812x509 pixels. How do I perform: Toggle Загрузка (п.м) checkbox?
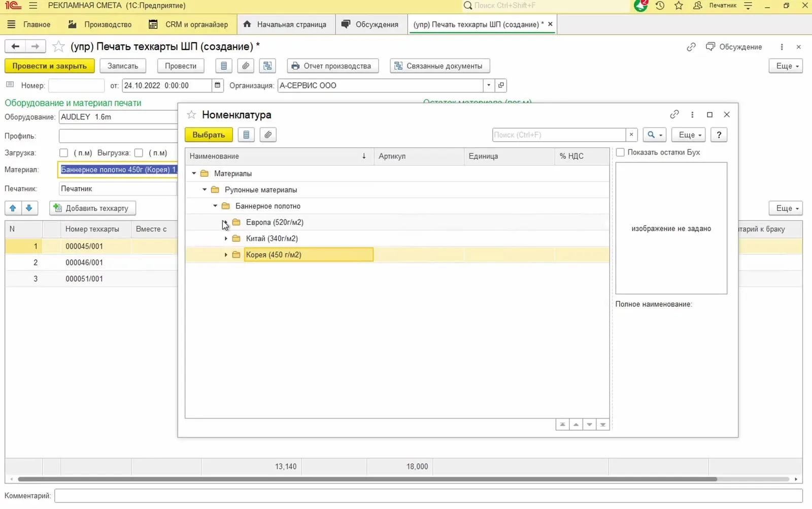coord(63,153)
